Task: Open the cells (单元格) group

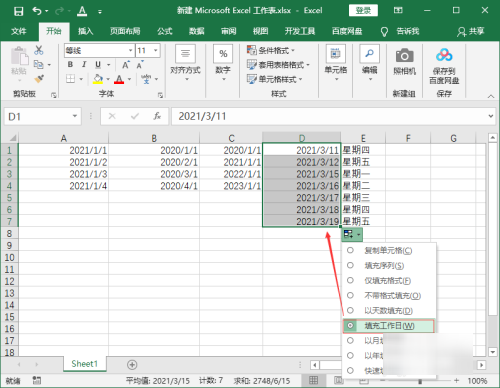Action: pos(336,63)
